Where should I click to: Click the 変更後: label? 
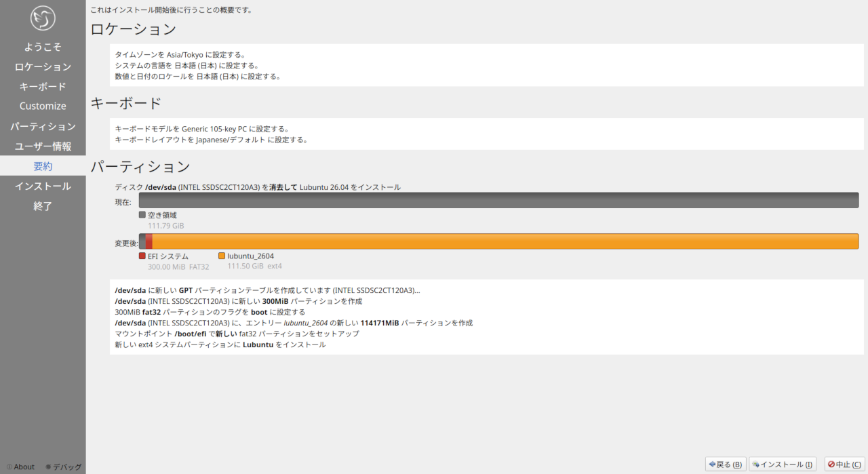click(x=127, y=243)
